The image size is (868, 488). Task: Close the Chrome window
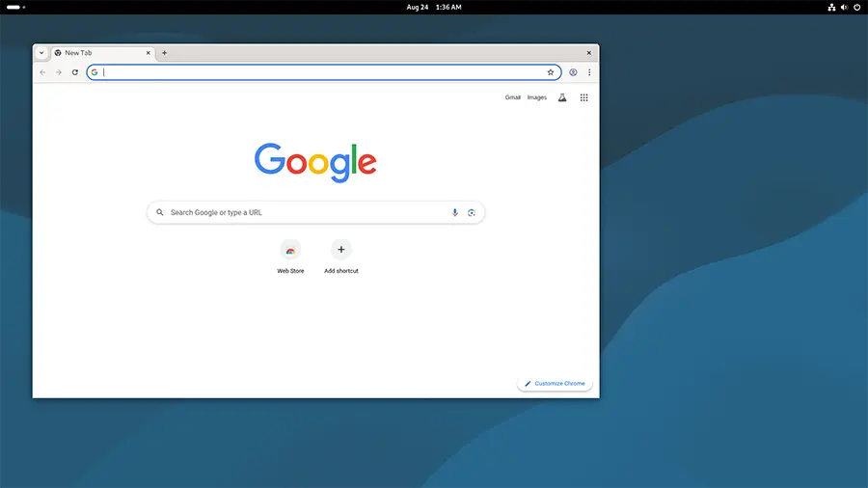coord(589,53)
